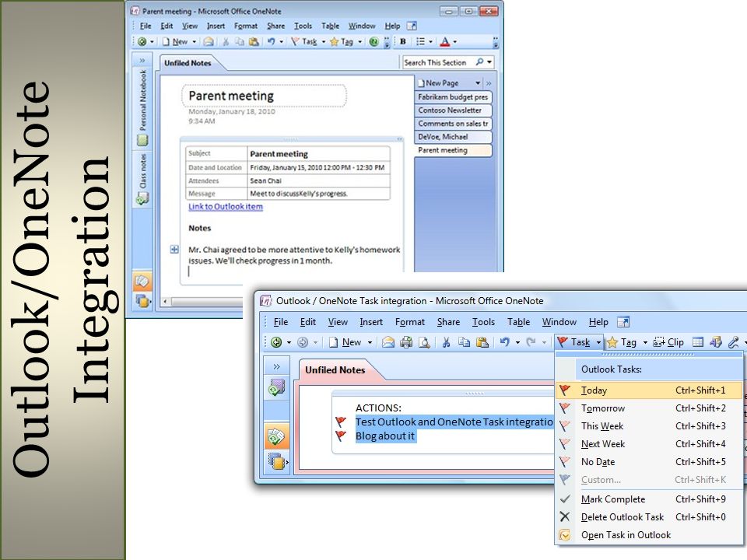The width and height of the screenshot is (747, 560).
Task: Choose Tomorrow from the Outlook Tasks menu
Action: [649, 408]
